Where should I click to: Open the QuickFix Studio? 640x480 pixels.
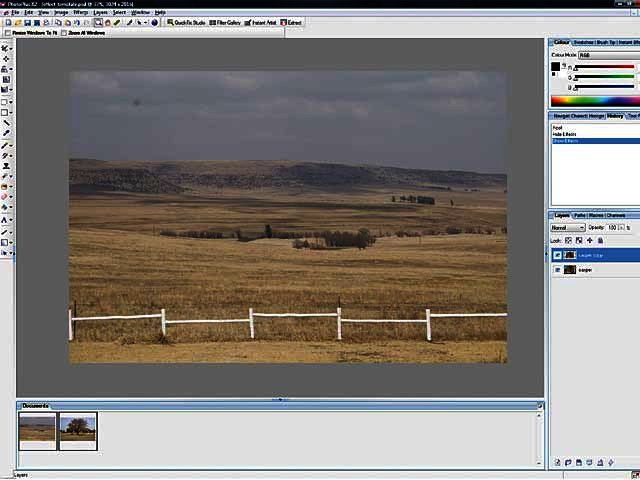tap(187, 22)
